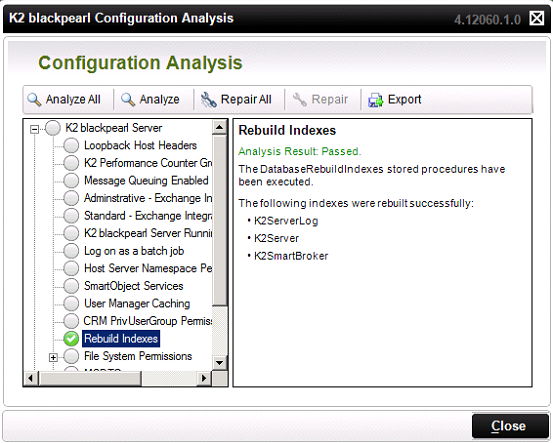Image resolution: width=553 pixels, height=443 pixels.
Task: Click the tree scroll up arrow
Action: click(219, 127)
